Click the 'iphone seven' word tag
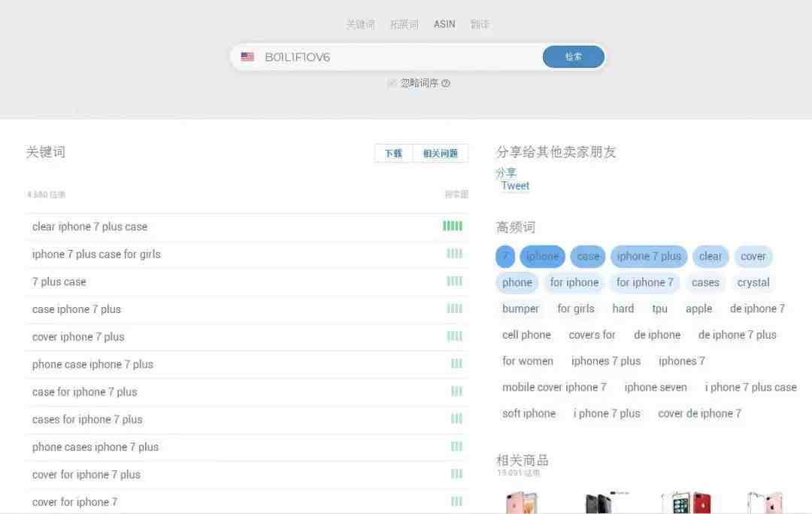 click(656, 388)
